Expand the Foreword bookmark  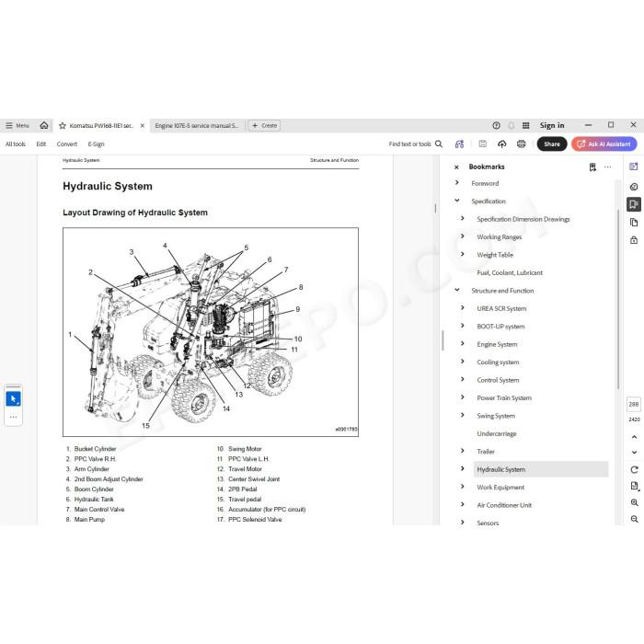[457, 183]
